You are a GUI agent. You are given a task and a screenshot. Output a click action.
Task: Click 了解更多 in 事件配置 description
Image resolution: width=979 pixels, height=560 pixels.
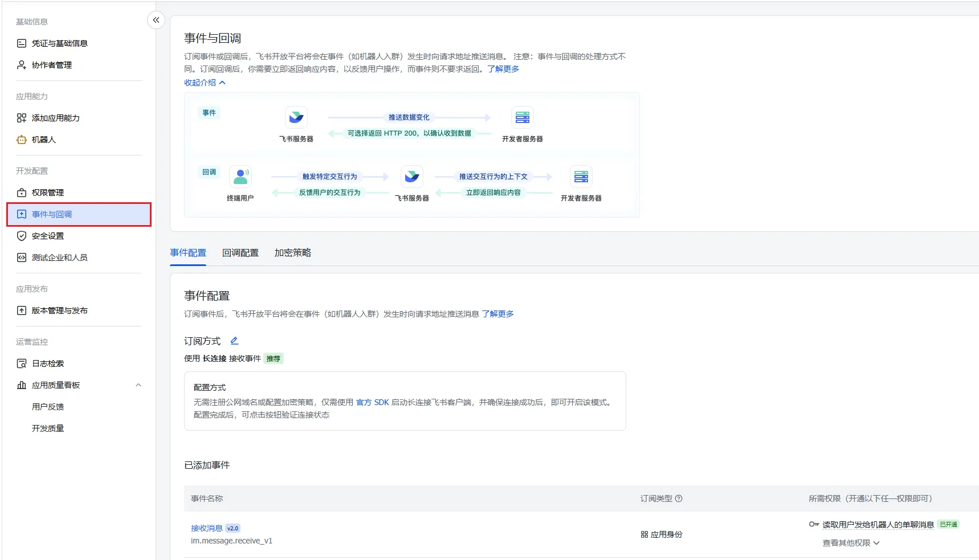coord(497,314)
